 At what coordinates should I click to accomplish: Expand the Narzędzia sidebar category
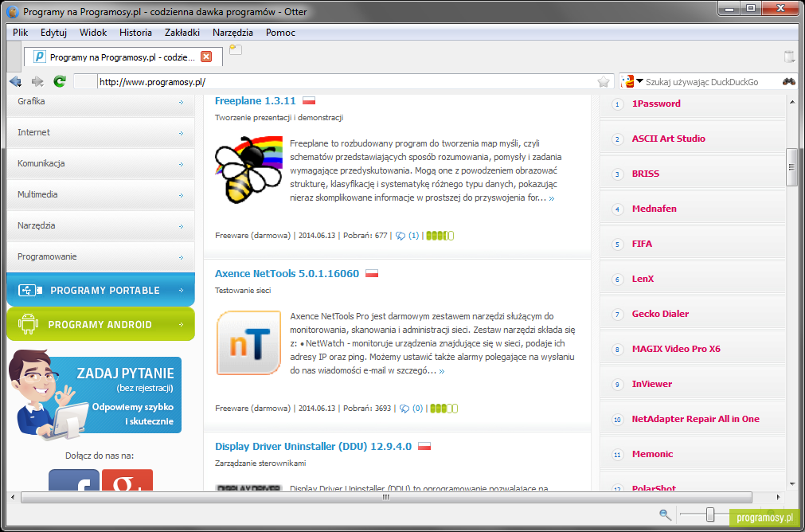coord(100,225)
